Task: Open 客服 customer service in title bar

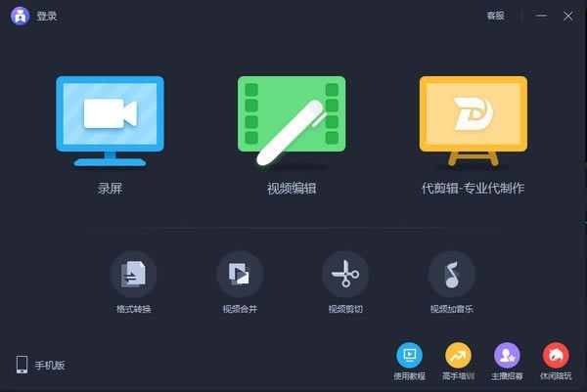Action: pos(496,16)
